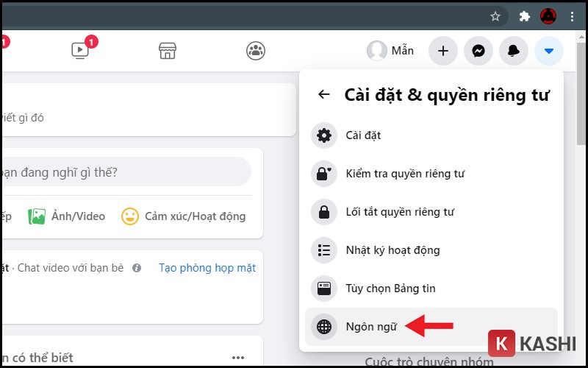
Task: Open Chrome's three-dot menu
Action: [572, 16]
